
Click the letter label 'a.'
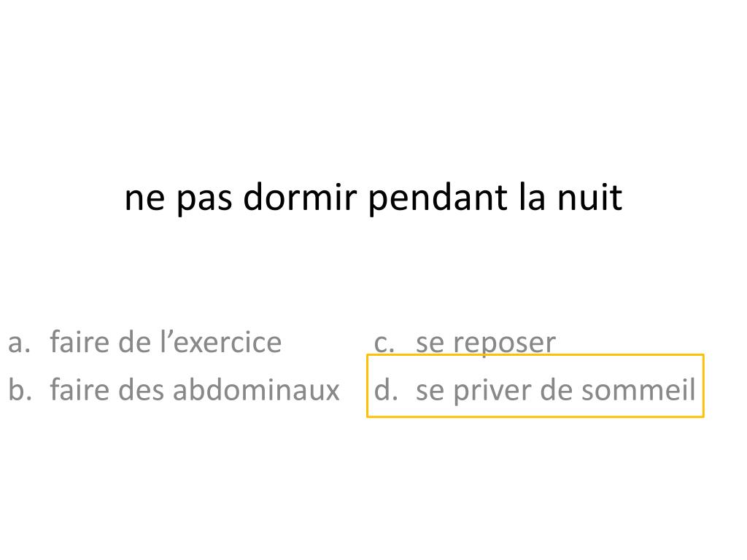point(20,343)
